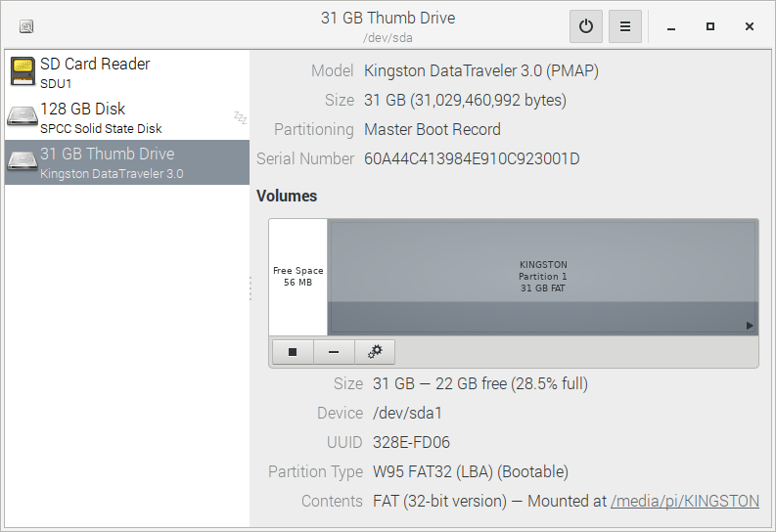
Task: Minimize the Disks window
Action: pos(671,26)
